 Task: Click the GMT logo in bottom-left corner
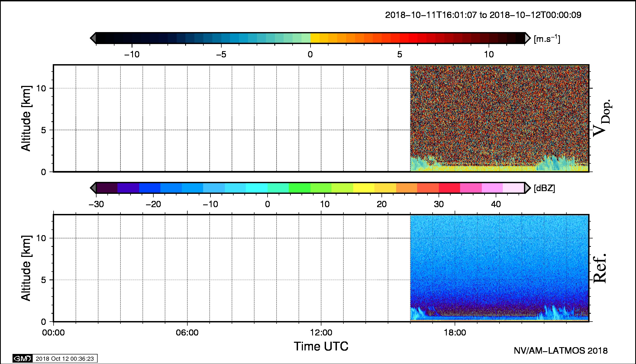23,359
